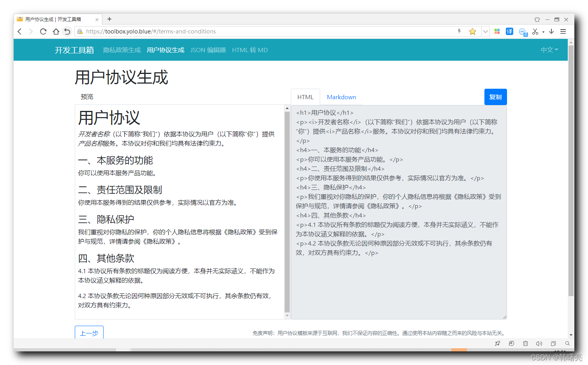The image size is (588, 365).
Task: Click the blue translate extension icon
Action: point(509,32)
